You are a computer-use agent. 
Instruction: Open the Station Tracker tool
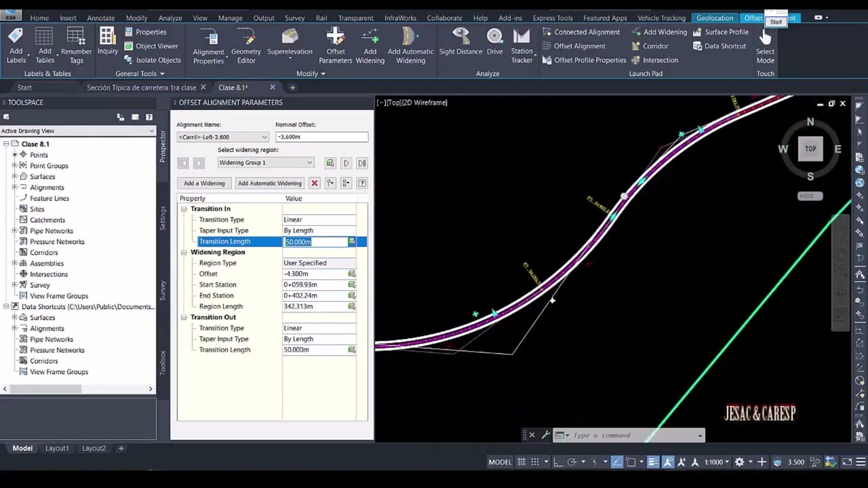(521, 45)
